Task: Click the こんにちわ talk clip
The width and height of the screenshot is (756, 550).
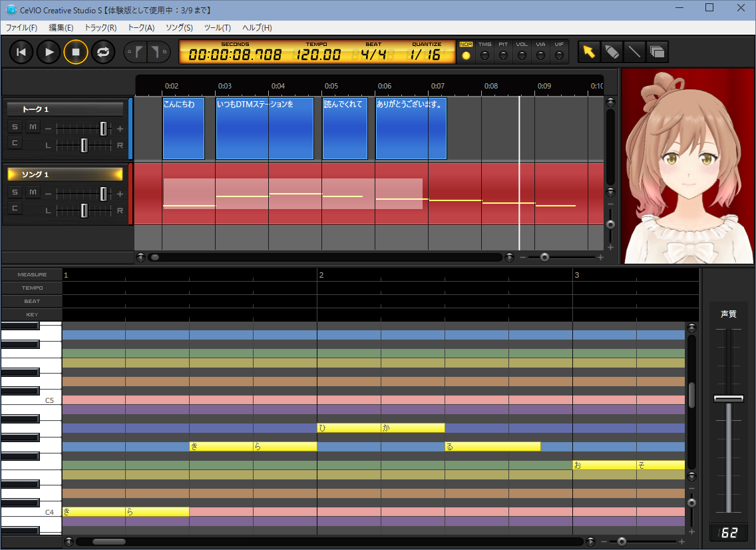Action: click(183, 130)
